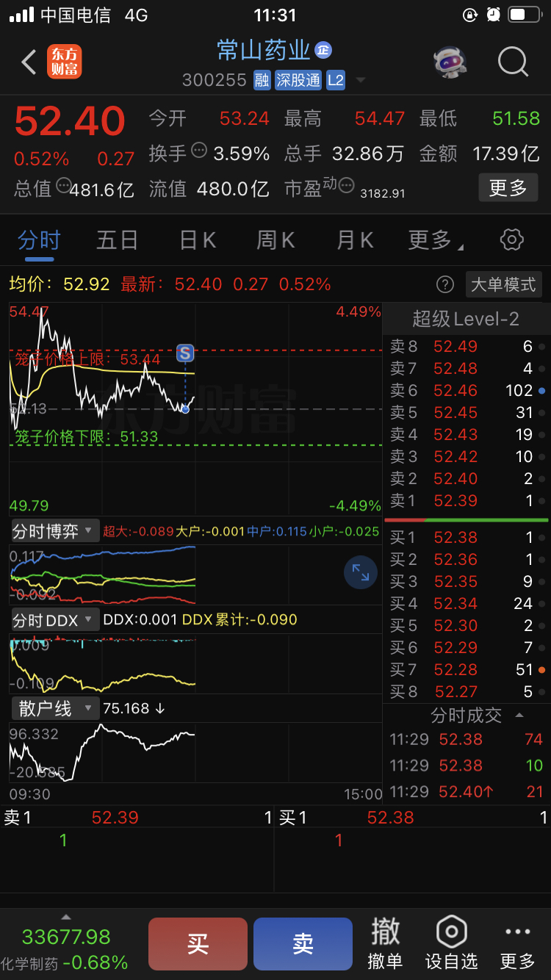
Task: Select the 买1 order row at 52.38
Action: pos(466,538)
